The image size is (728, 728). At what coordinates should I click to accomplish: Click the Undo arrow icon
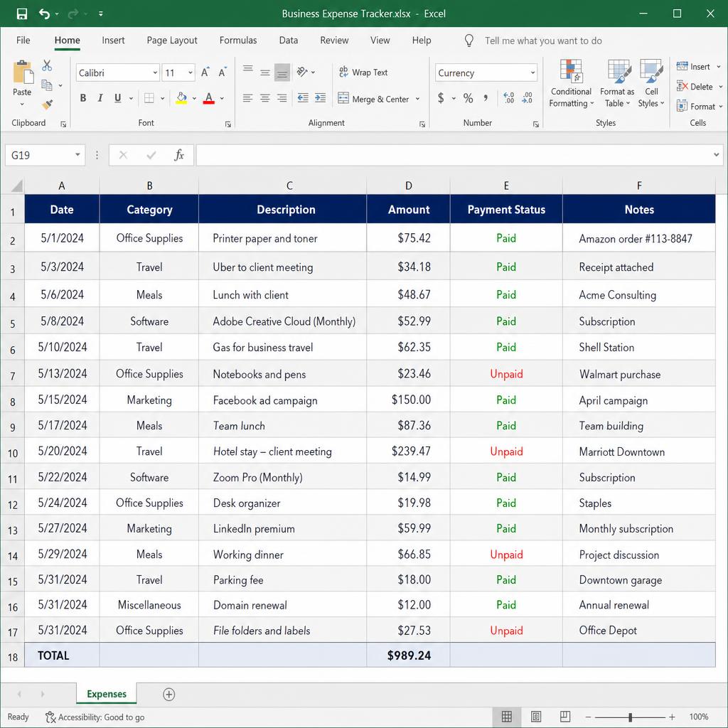tap(44, 14)
